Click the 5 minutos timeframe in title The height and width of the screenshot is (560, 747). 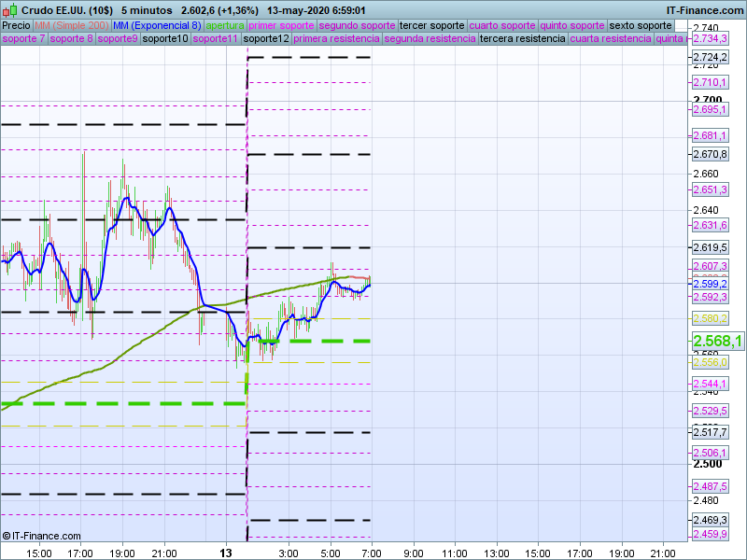tap(147, 9)
